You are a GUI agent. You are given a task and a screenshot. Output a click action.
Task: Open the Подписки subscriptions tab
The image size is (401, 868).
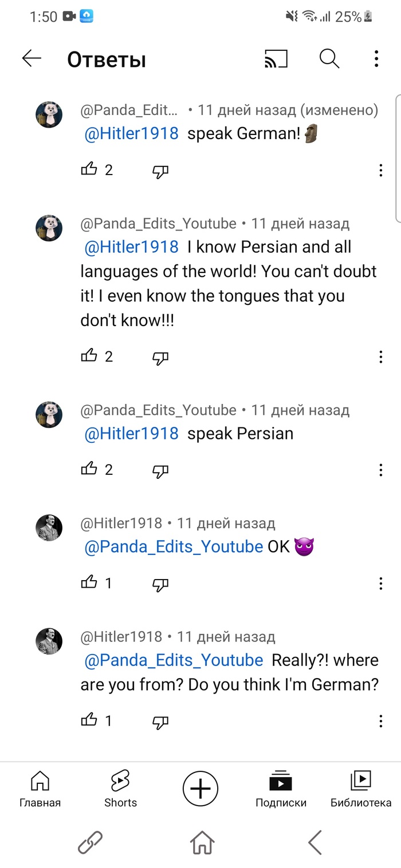[281, 788]
